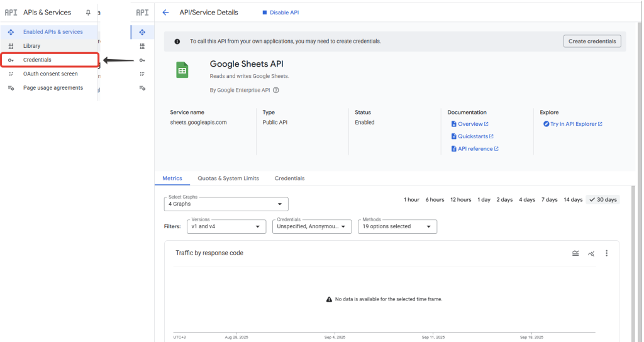This screenshot has height=342, width=644.
Task: Open the Methods filter dropdown
Action: (396, 226)
